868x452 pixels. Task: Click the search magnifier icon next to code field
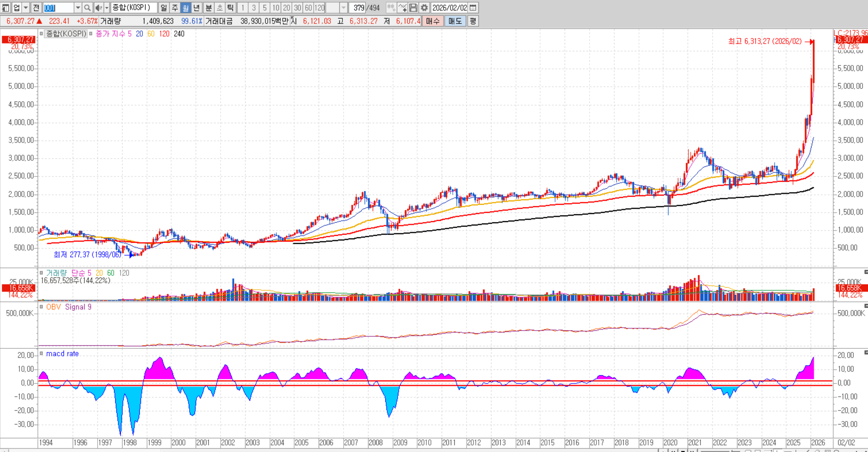(x=87, y=8)
